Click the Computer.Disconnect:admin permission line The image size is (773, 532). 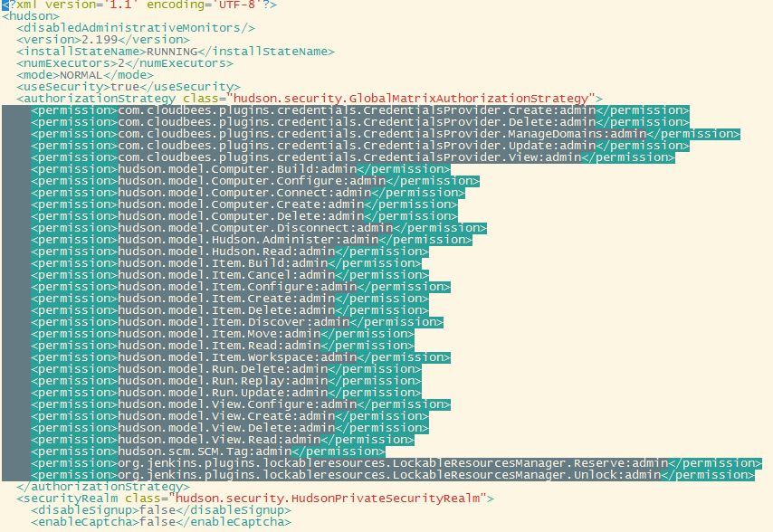coord(259,229)
